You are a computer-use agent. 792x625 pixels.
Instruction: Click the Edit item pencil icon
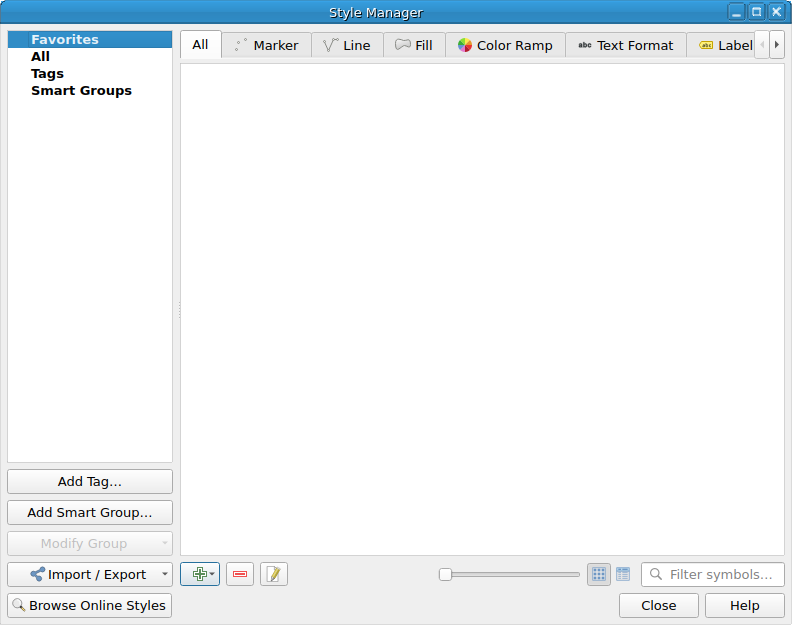[274, 574]
